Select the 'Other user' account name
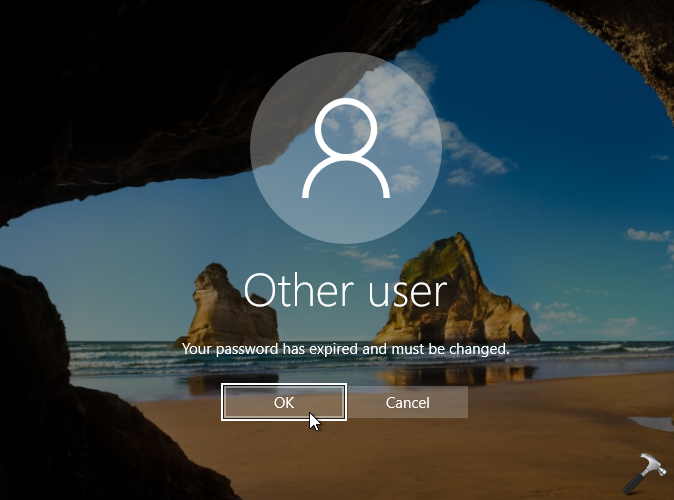The height and width of the screenshot is (500, 674). click(345, 291)
